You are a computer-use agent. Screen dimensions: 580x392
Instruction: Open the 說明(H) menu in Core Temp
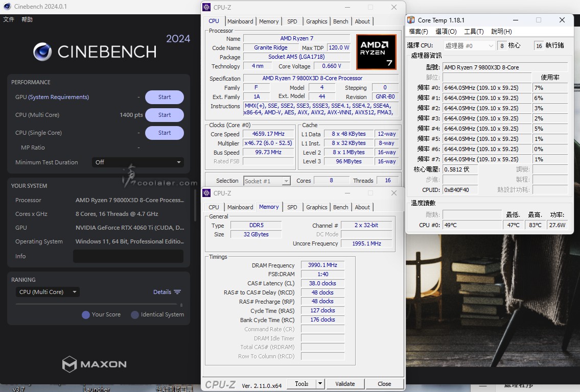click(502, 32)
